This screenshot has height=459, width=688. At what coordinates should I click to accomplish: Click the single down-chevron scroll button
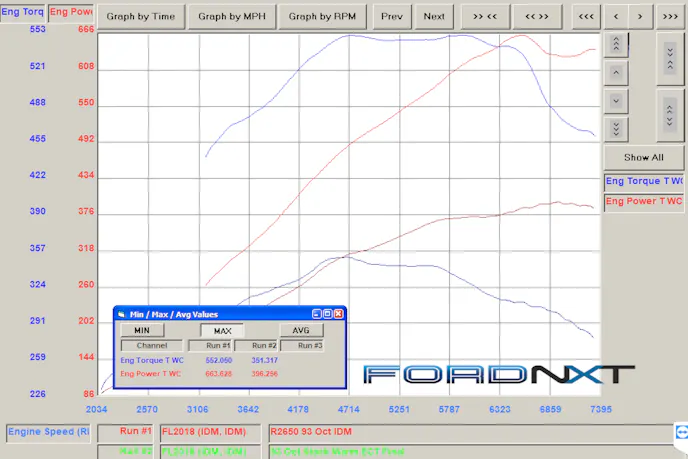(616, 100)
